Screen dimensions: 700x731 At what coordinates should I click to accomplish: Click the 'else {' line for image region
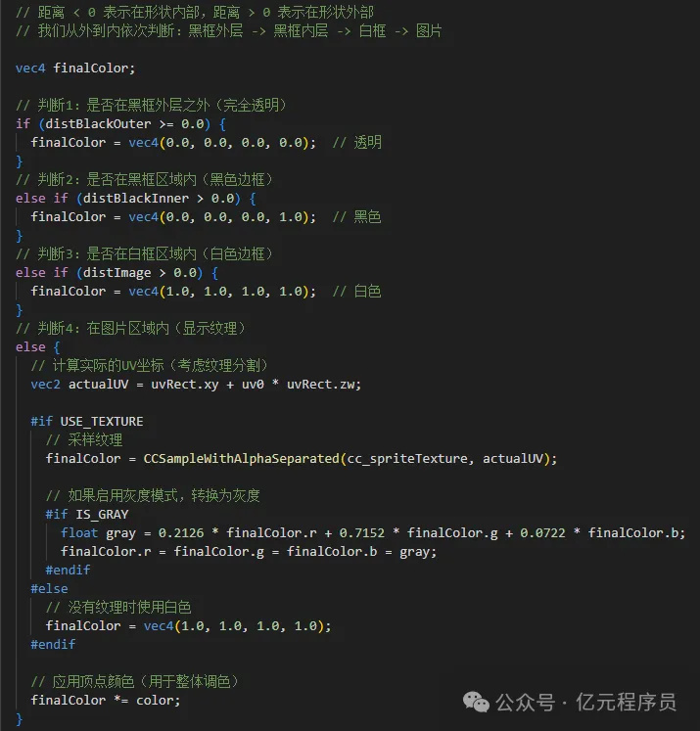pos(38,347)
